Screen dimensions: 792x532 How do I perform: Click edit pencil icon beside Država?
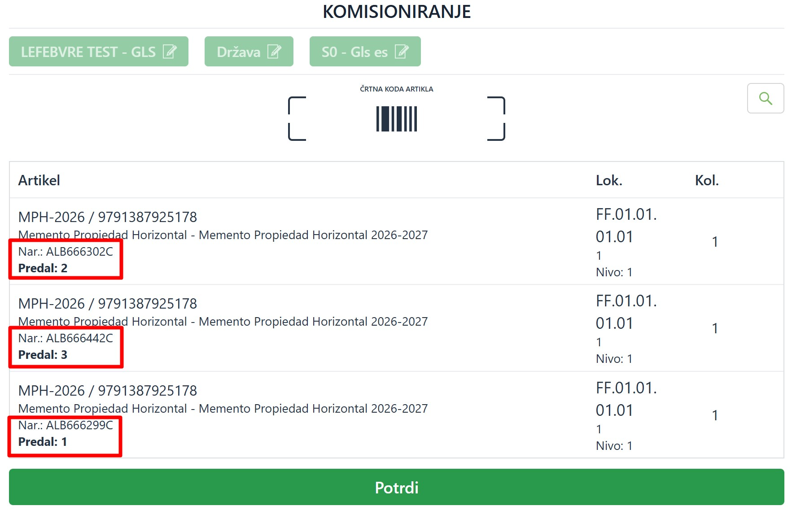click(x=274, y=52)
